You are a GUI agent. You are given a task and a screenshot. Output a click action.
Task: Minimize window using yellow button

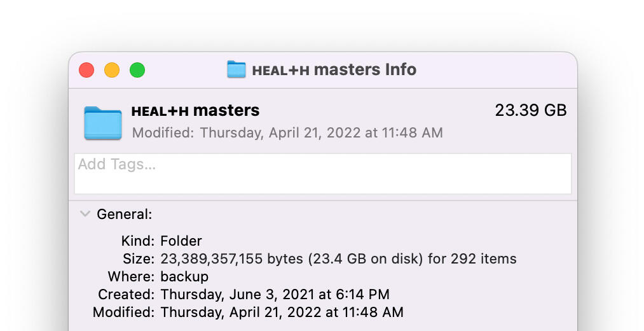(x=112, y=70)
